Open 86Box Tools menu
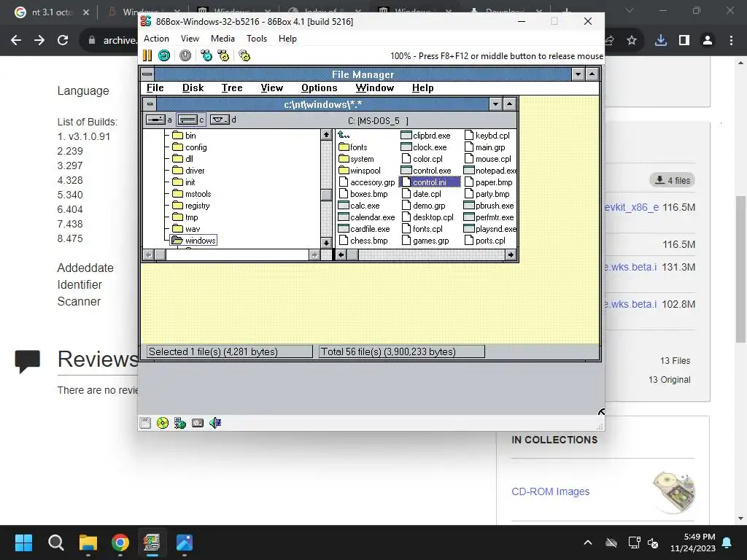Screen dimensions: 747x560 coord(257,39)
